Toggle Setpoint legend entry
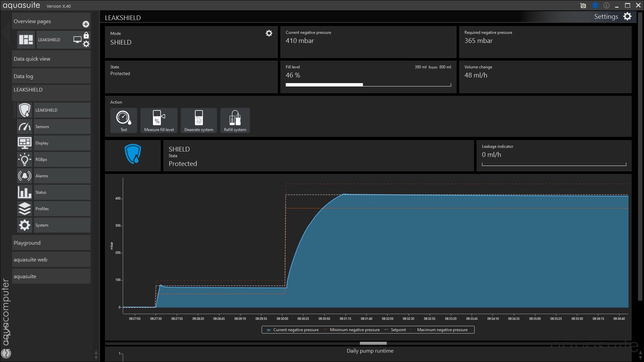This screenshot has height=362, width=644. click(x=395, y=330)
